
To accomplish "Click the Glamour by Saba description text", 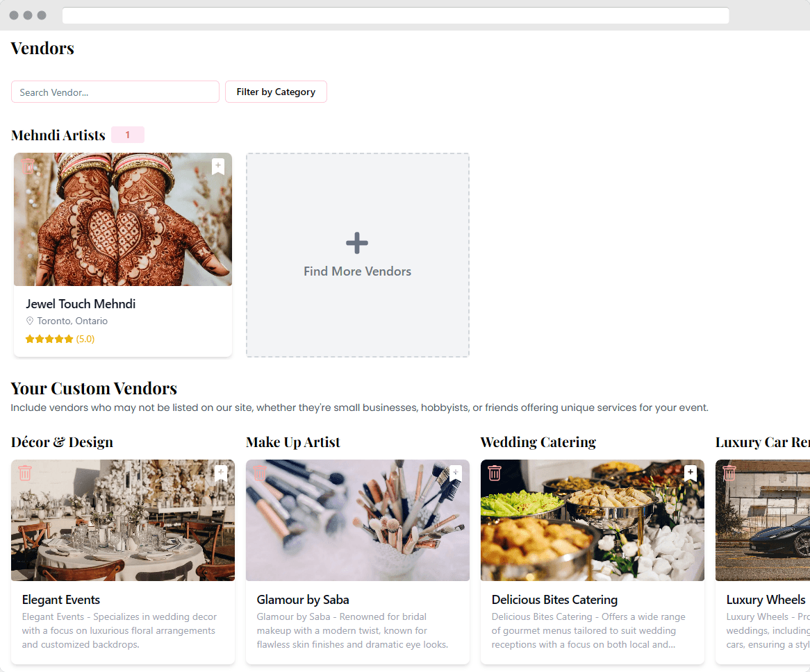I will click(x=352, y=631).
